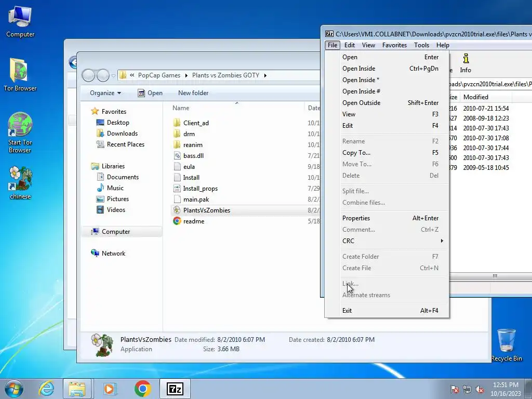The width and height of the screenshot is (532, 399).
Task: Launch Internet Explorer from taskbar
Action: 46,389
